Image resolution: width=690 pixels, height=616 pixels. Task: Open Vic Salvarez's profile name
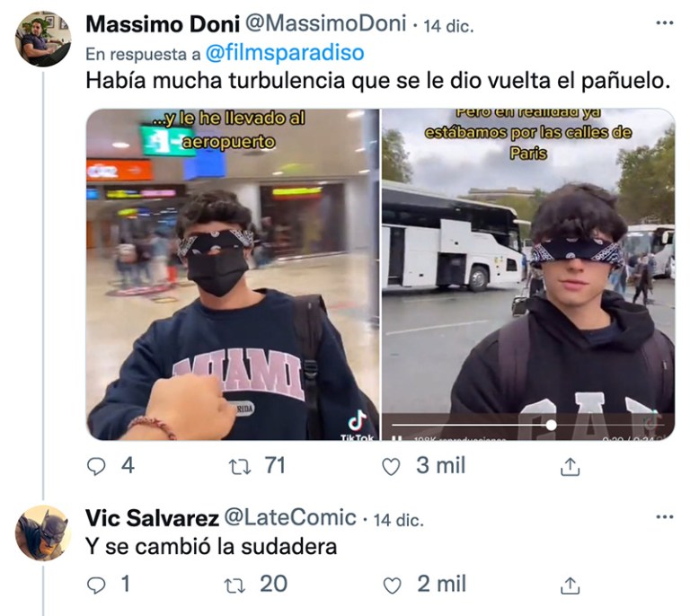[152, 518]
